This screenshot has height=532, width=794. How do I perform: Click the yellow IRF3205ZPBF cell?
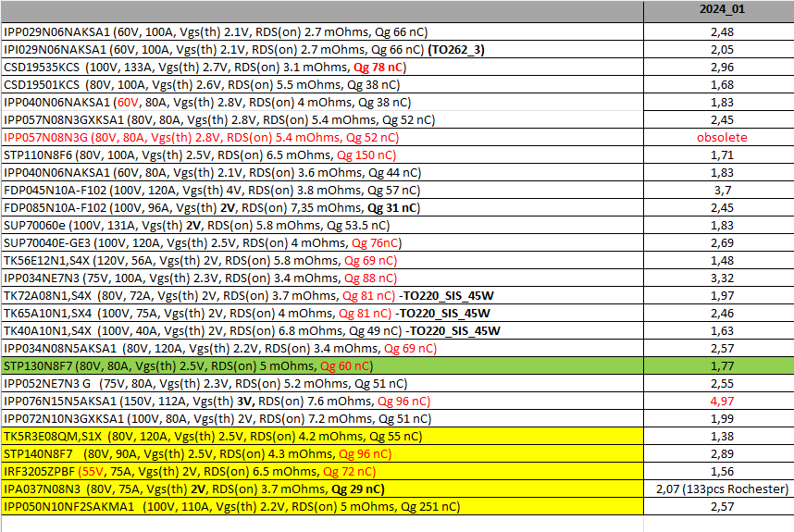click(x=323, y=472)
